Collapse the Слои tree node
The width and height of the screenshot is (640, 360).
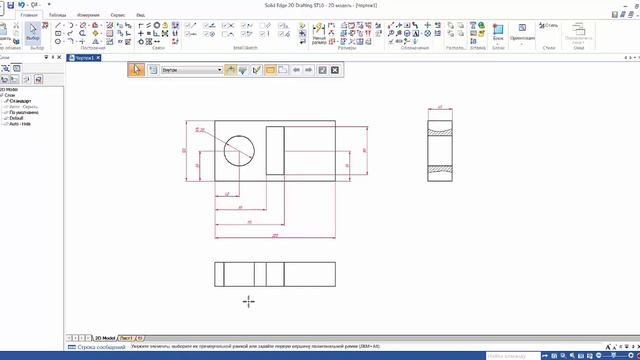coord(2,95)
